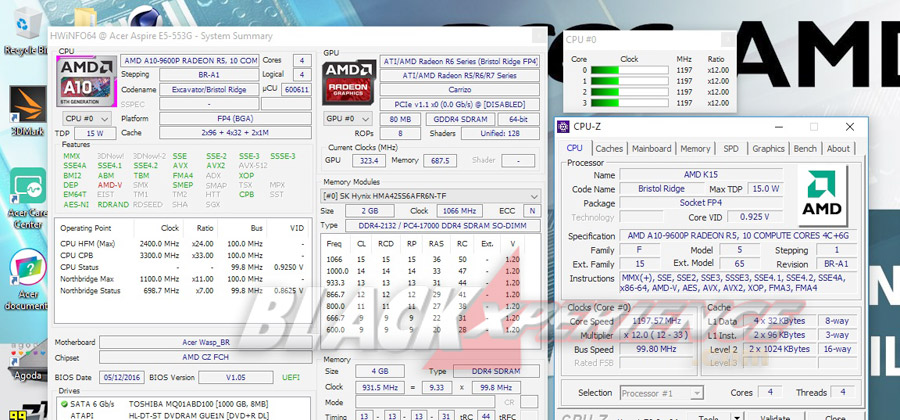Select the SPD tab in CPU-Z

(x=731, y=149)
